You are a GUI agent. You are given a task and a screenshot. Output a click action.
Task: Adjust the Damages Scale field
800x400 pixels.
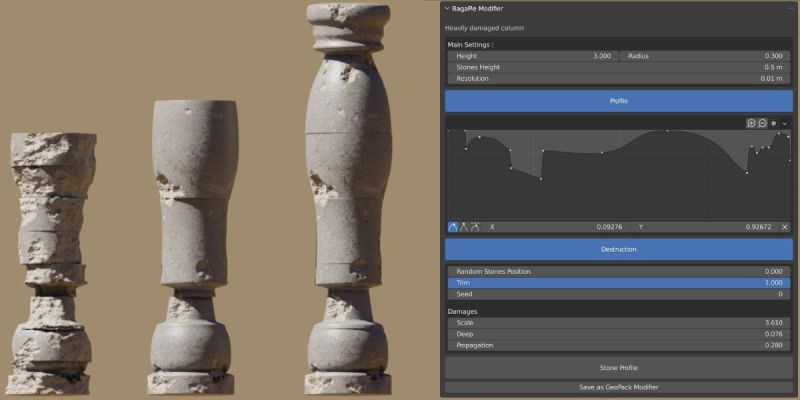618,323
